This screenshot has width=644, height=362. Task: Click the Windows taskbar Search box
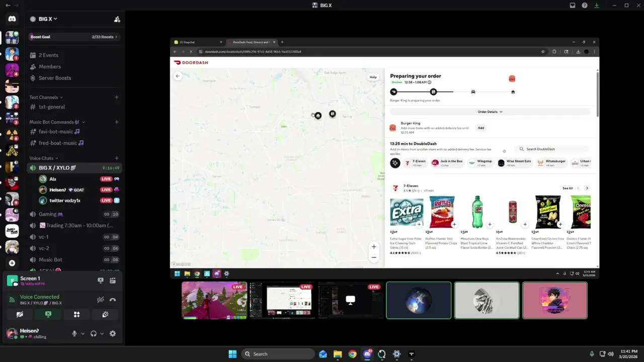278,354
